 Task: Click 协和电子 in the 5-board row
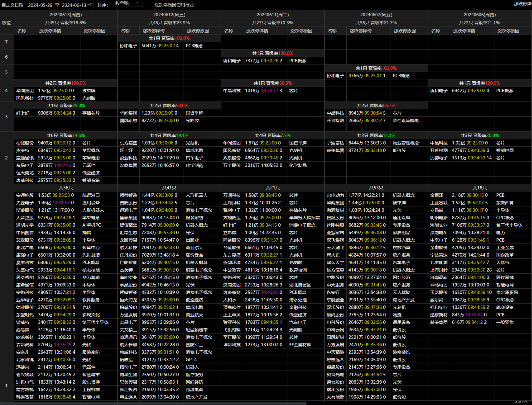pos(335,76)
